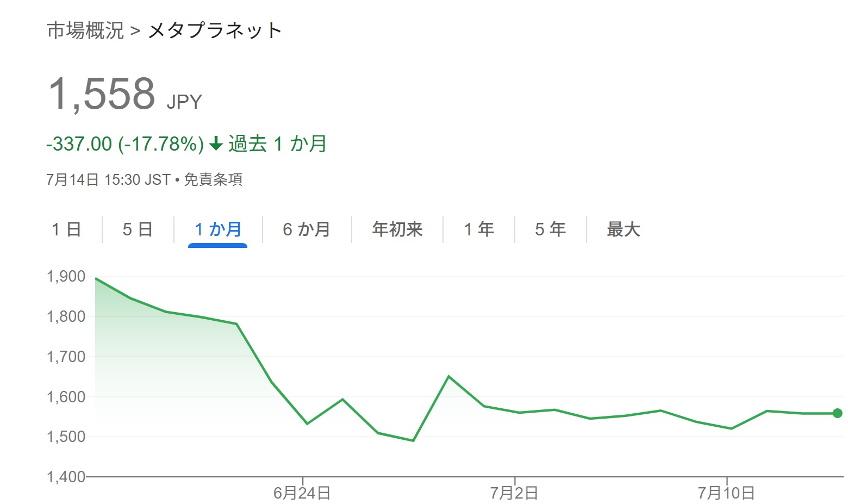The image size is (848, 504).
Task: Click the 7月2日 axis date label
Action: pyautogui.click(x=514, y=493)
